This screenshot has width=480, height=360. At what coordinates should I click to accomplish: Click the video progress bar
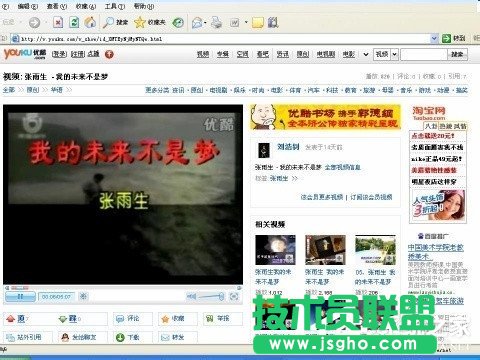pyautogui.click(x=123, y=287)
